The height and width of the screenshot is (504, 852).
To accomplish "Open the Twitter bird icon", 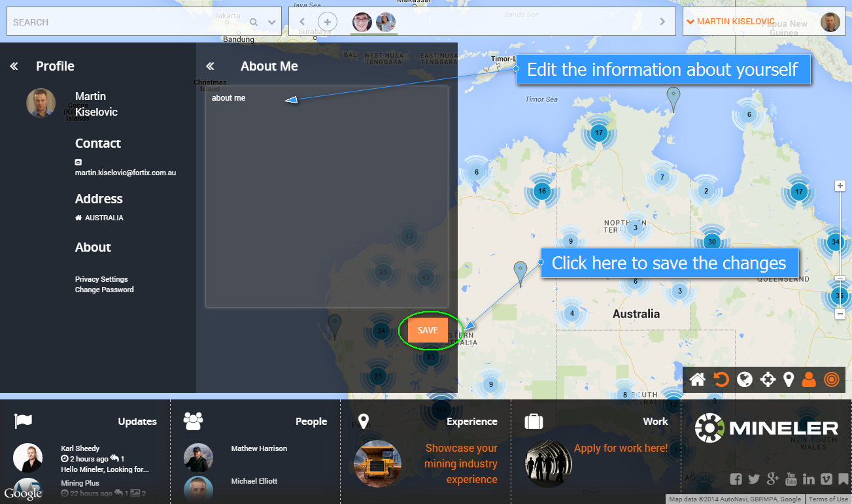I will pyautogui.click(x=754, y=479).
